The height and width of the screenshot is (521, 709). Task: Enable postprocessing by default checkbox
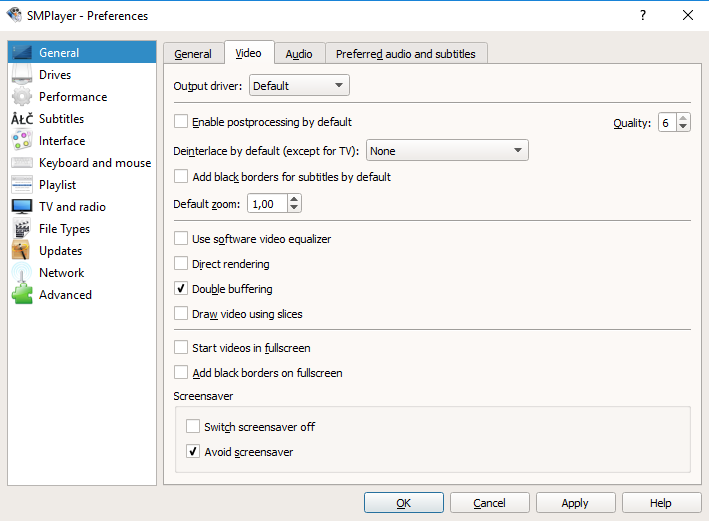point(181,122)
